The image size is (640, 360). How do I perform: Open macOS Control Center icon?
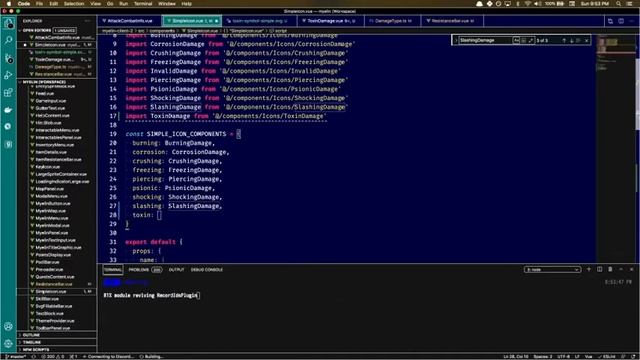coord(630,4)
